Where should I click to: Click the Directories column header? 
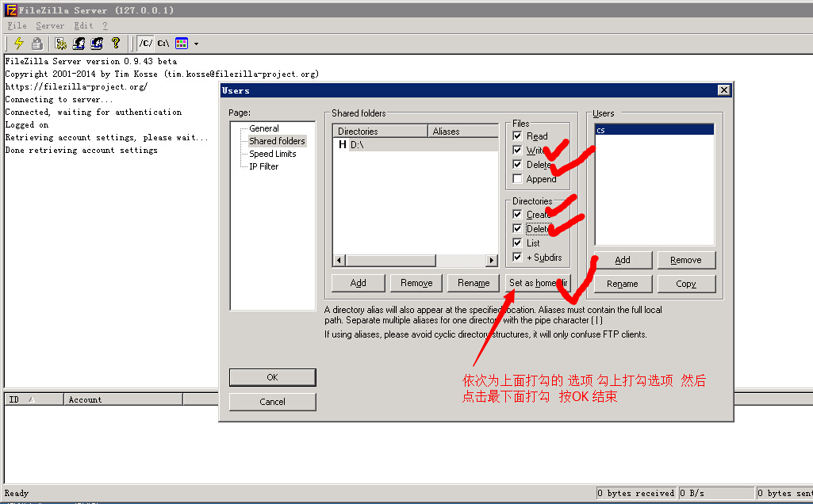pos(380,131)
